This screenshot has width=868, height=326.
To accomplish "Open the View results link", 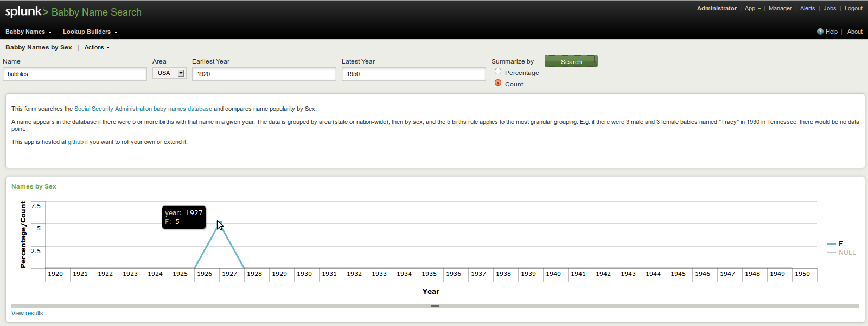I will (x=27, y=313).
